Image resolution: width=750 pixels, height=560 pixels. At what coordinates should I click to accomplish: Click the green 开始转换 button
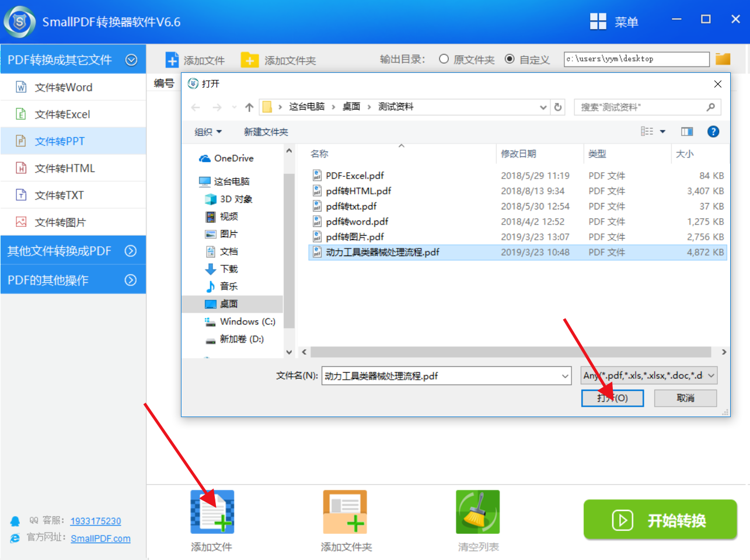click(660, 520)
